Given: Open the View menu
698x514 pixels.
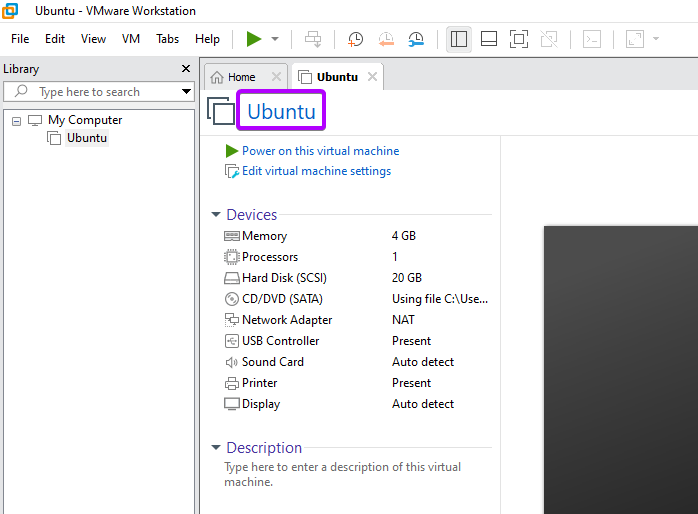Looking at the screenshot, I should tap(93, 39).
